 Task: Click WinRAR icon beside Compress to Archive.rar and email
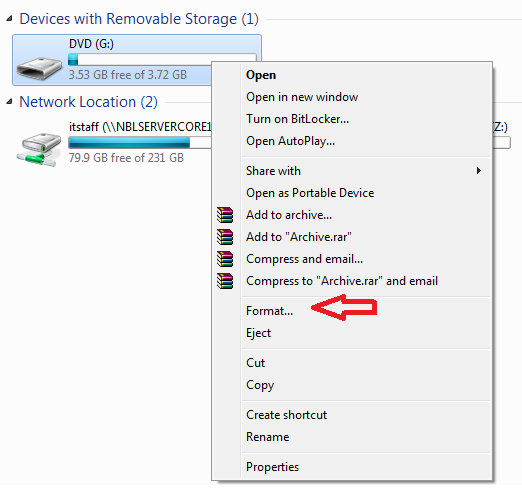click(225, 281)
